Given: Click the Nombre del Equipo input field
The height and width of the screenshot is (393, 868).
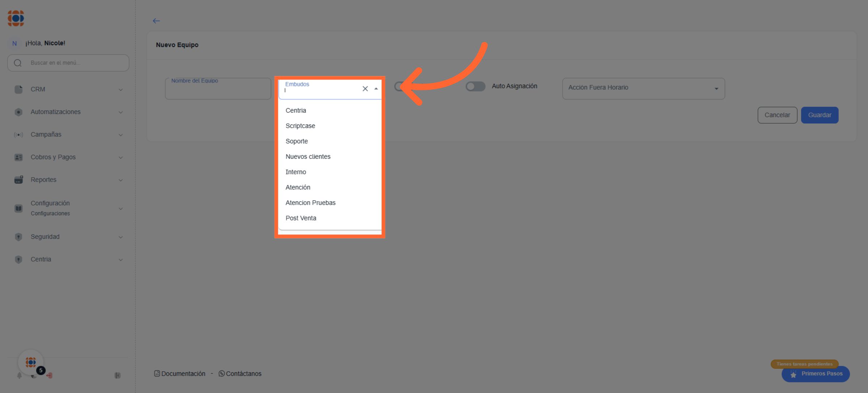Looking at the screenshot, I should point(218,90).
